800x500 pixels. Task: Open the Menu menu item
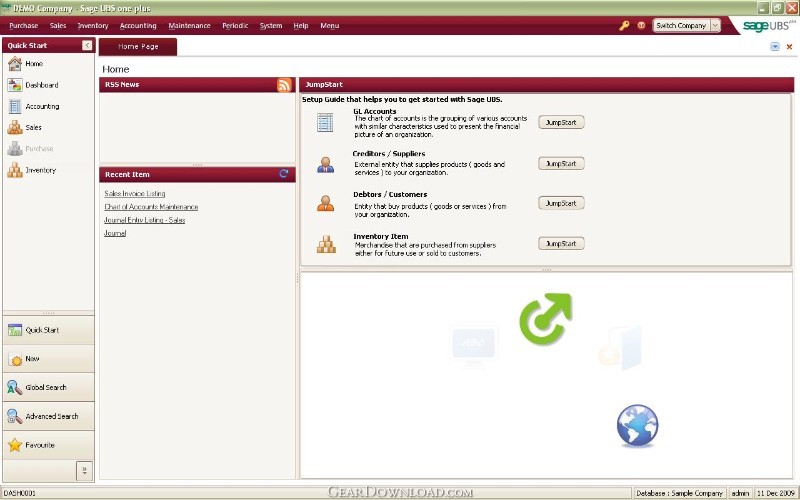coord(330,26)
